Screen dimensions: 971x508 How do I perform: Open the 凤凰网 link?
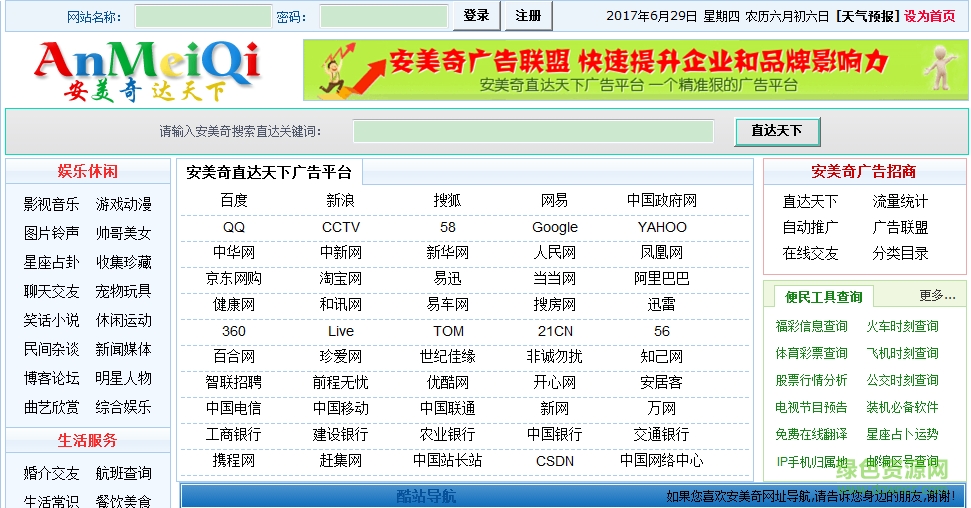(x=662, y=253)
